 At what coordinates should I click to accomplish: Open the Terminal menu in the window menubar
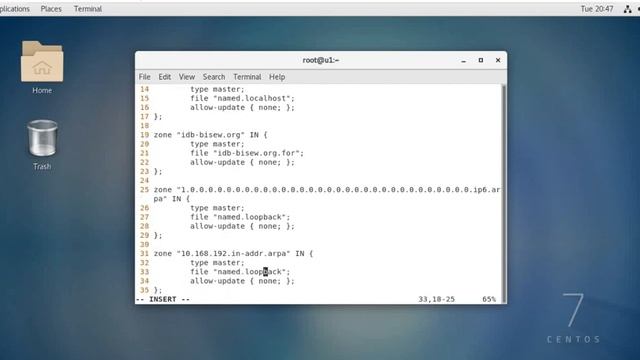click(x=247, y=77)
